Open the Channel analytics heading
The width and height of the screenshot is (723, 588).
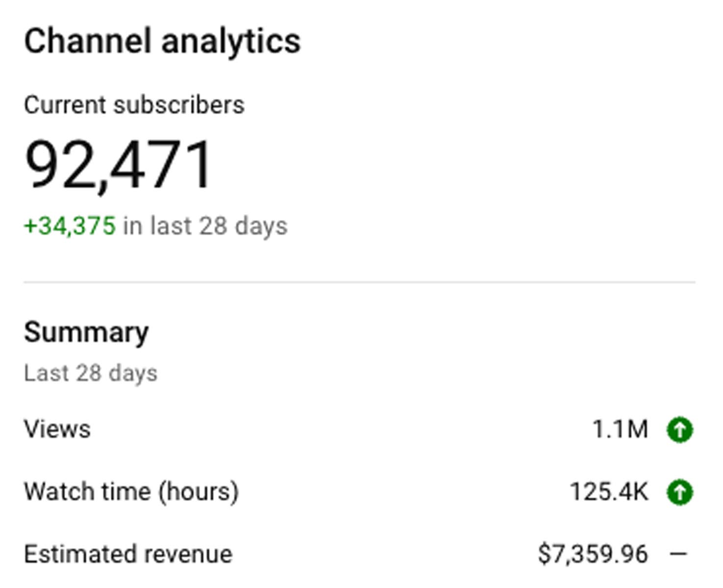pyautogui.click(x=162, y=42)
